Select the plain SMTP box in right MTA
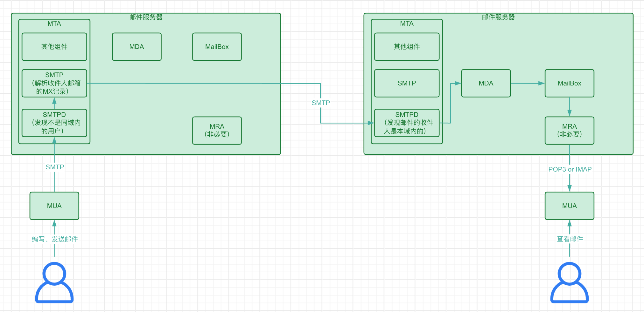The image size is (644, 312). (407, 83)
